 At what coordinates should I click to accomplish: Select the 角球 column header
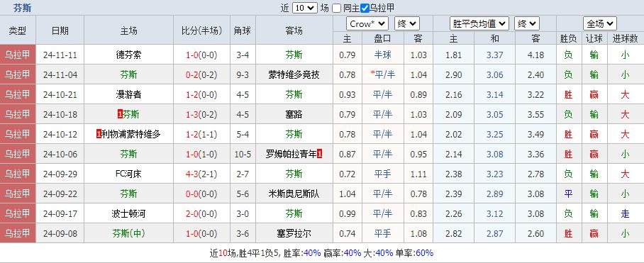243,30
